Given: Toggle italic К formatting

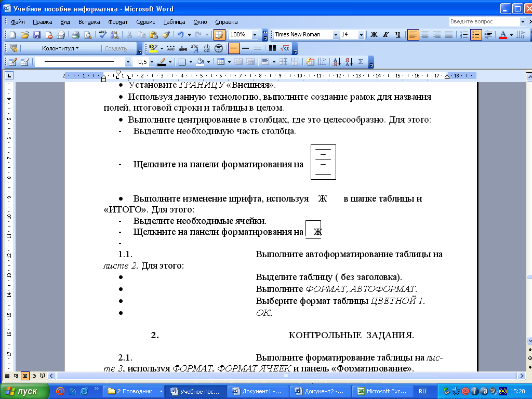Looking at the screenshot, I should 386,35.
